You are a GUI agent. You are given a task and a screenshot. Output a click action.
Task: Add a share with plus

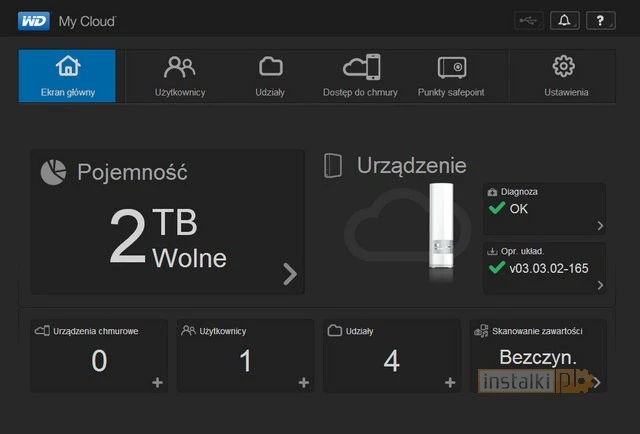[x=450, y=383]
